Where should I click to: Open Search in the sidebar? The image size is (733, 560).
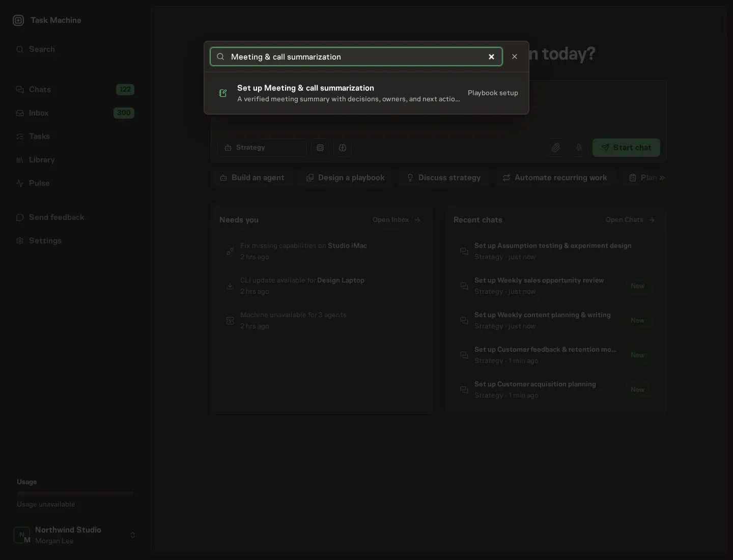pyautogui.click(x=75, y=49)
